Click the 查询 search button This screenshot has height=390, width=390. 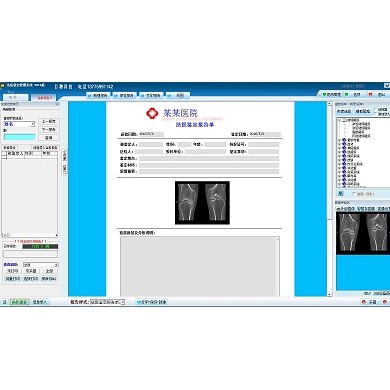point(49,137)
